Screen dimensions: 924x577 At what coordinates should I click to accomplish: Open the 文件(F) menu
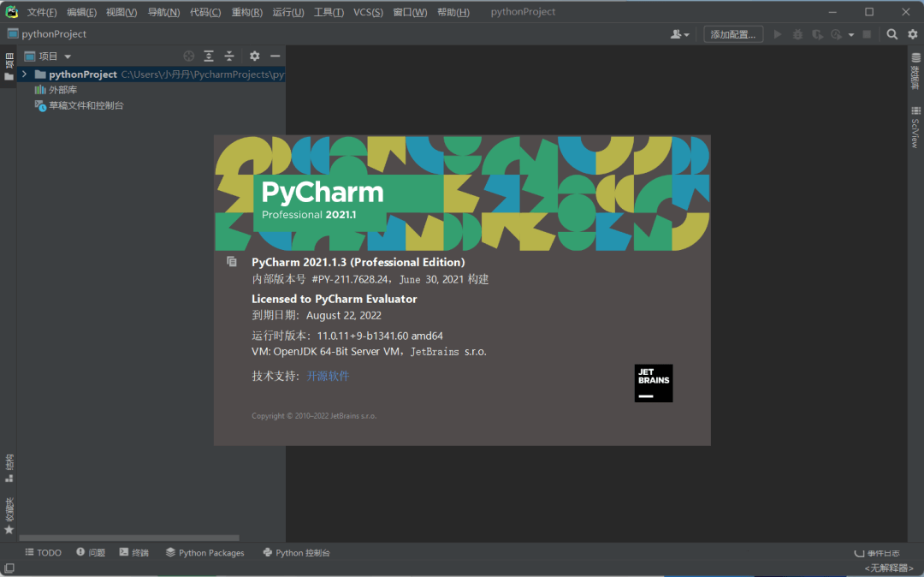pyautogui.click(x=42, y=12)
